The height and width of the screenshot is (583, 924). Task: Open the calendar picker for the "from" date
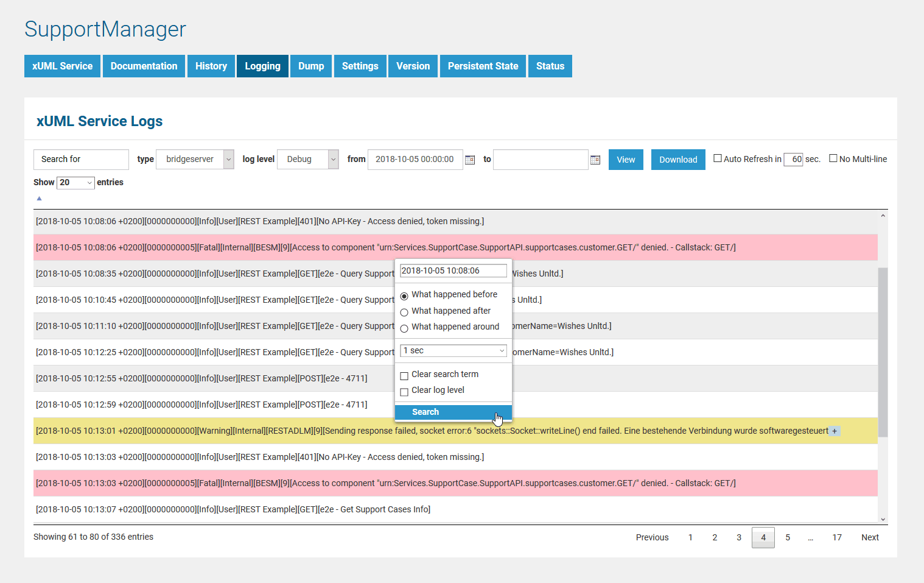click(469, 159)
